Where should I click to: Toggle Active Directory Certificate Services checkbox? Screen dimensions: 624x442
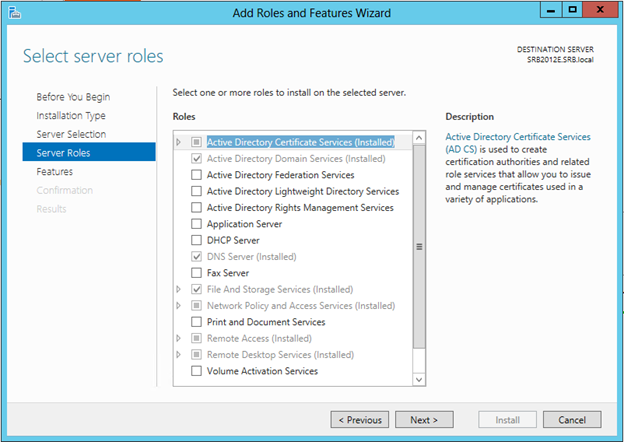196,142
